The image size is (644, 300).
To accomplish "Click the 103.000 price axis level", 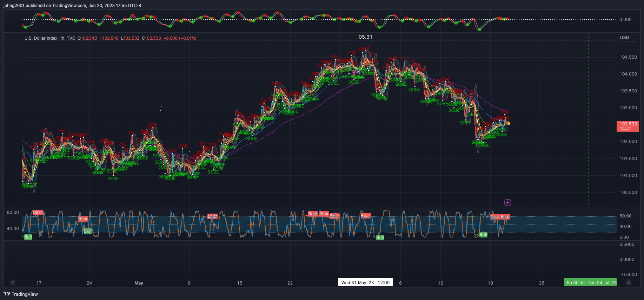I will click(x=628, y=108).
